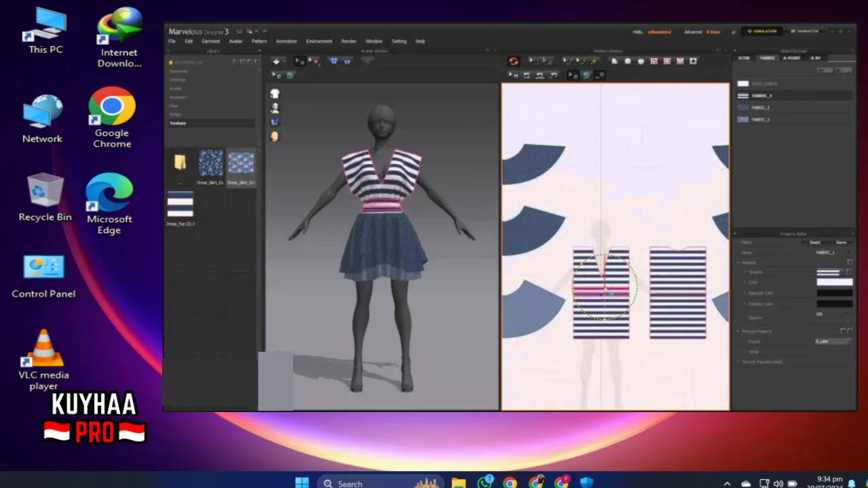Expand the Texture property row

pos(744,272)
